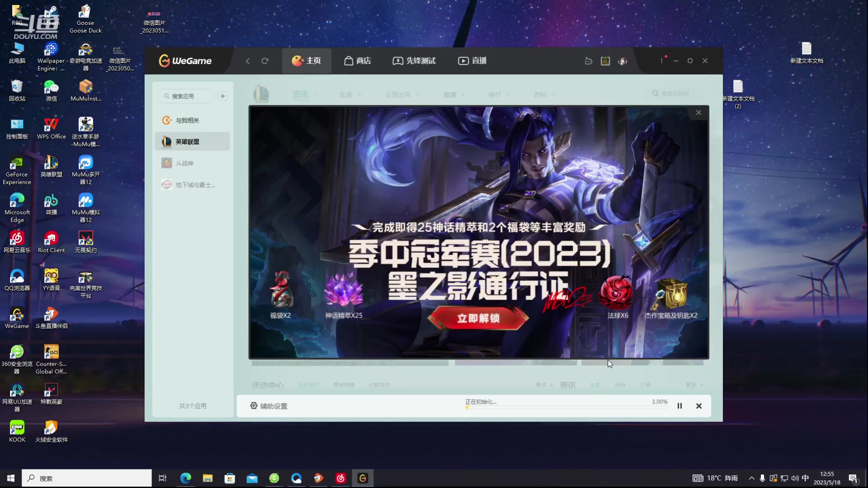Viewport: 868px width, 488px height.
Task: Open the 无畏契约 desktop icon
Action: click(x=85, y=242)
